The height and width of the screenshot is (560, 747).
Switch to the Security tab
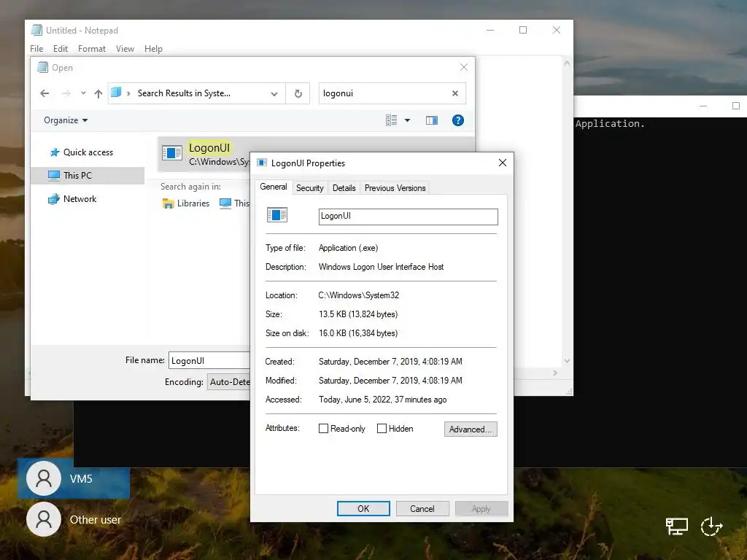click(309, 188)
